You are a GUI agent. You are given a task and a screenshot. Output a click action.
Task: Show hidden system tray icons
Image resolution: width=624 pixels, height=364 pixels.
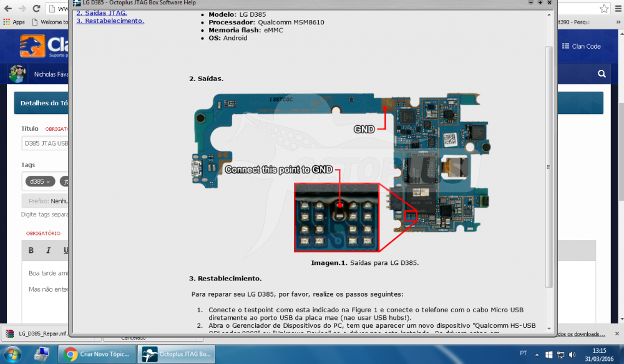pos(537,354)
